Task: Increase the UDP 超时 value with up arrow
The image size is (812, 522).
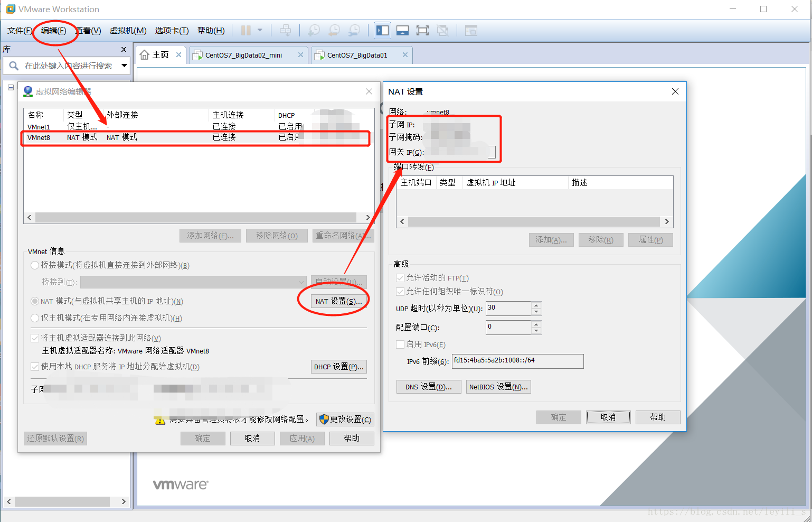Action: 536,305
